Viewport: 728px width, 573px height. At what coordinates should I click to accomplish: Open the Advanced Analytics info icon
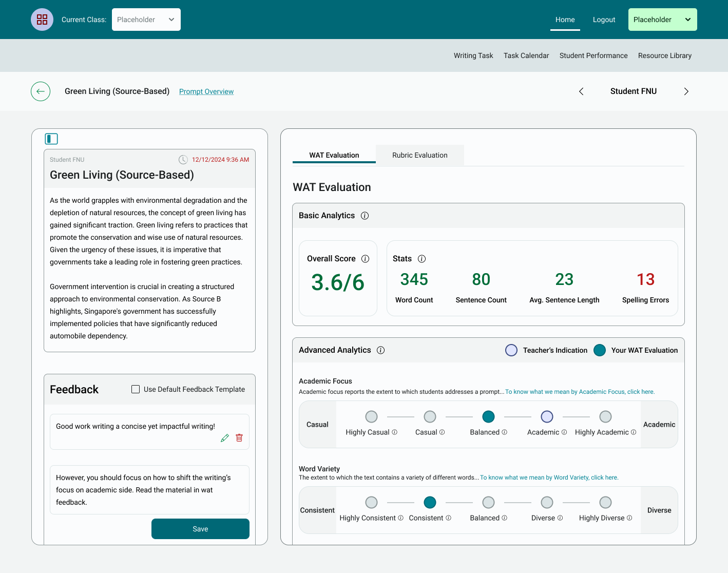[x=380, y=350]
